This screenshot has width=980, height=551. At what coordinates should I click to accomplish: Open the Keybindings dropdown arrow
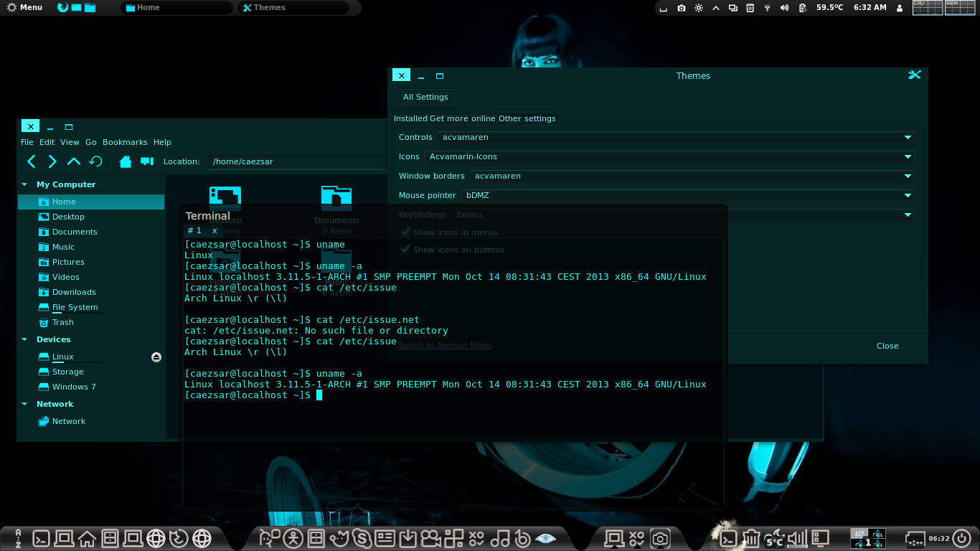coord(908,215)
